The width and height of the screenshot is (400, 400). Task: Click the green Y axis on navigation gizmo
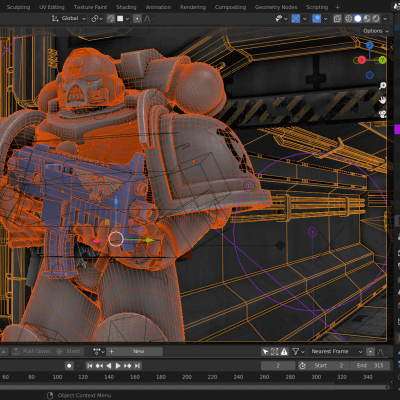click(x=382, y=60)
